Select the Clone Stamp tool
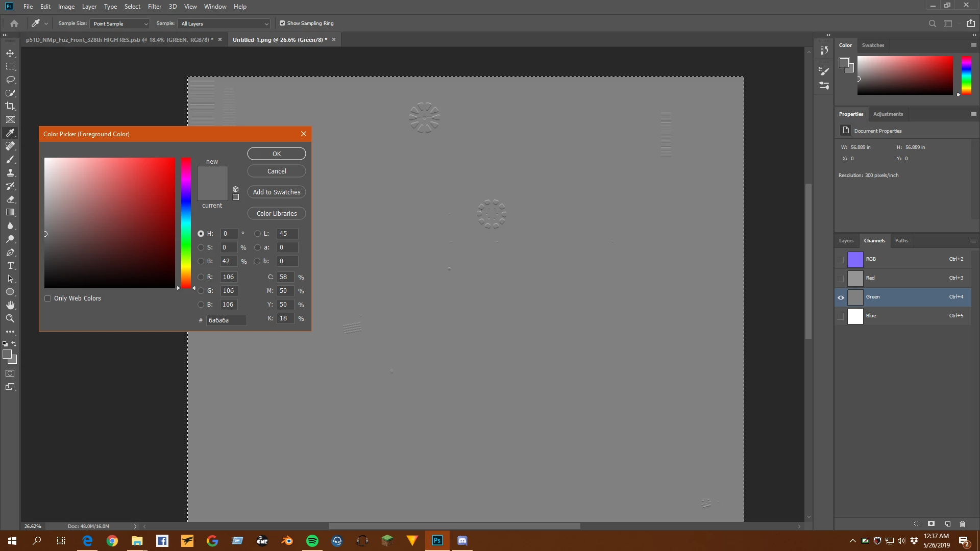Viewport: 980px width, 551px height. [x=10, y=172]
